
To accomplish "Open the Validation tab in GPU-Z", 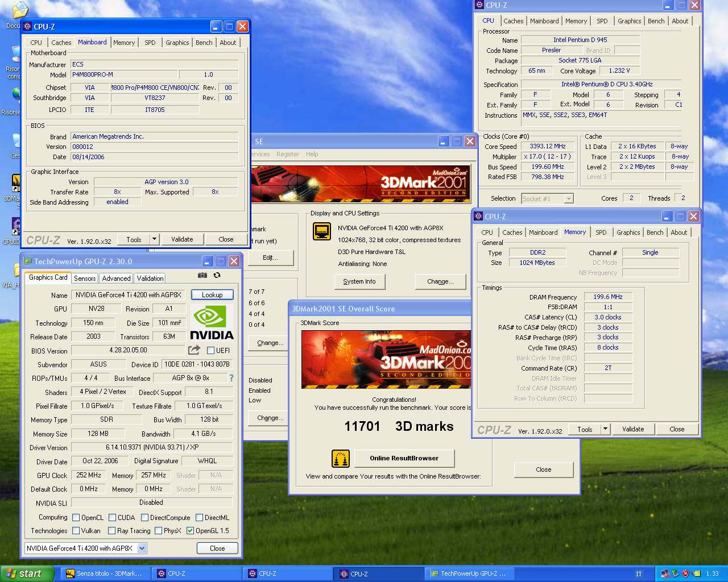I will coord(150,278).
